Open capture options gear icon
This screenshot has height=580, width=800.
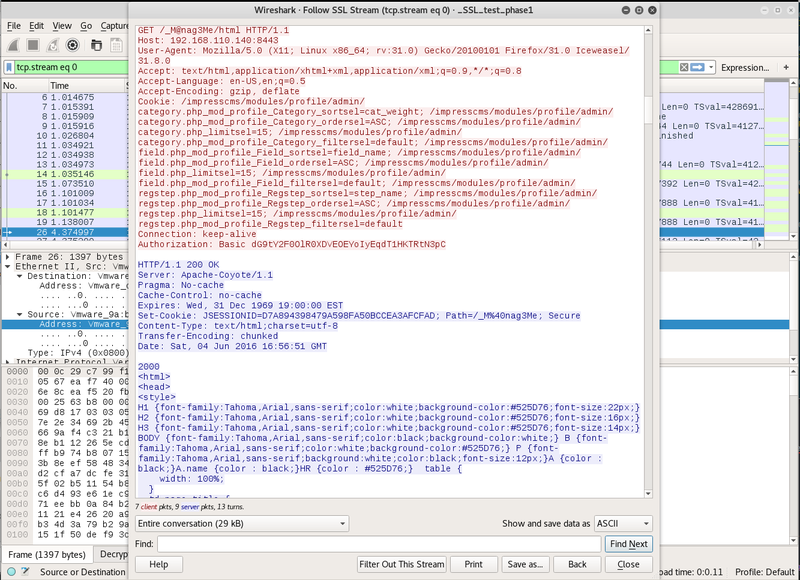tap(73, 45)
